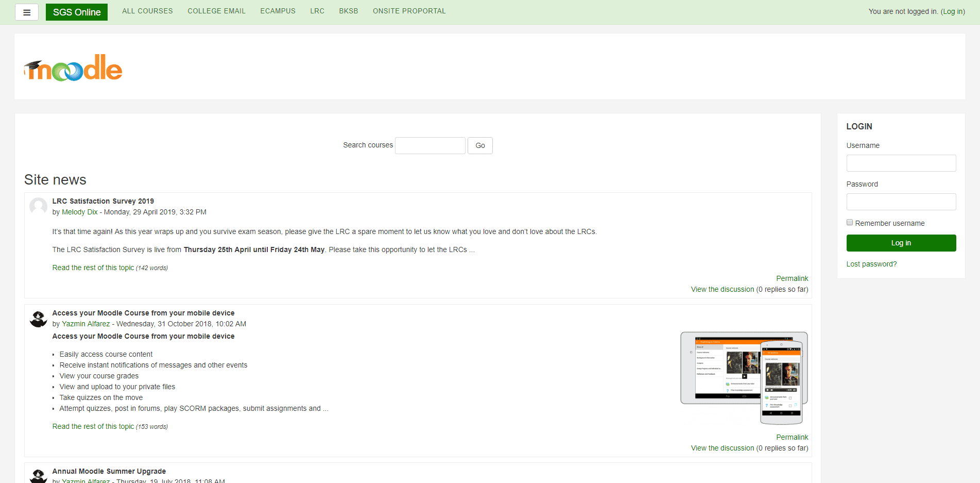Open Yazmin Alfarez link on Summer Upgrade post
This screenshot has height=483, width=980.
tap(86, 480)
